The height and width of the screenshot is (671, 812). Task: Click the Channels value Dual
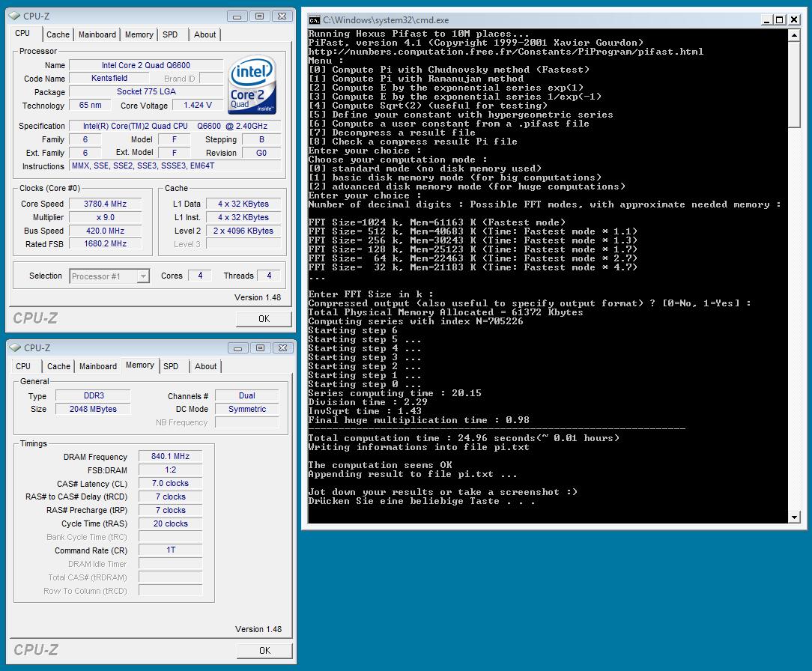[247, 395]
